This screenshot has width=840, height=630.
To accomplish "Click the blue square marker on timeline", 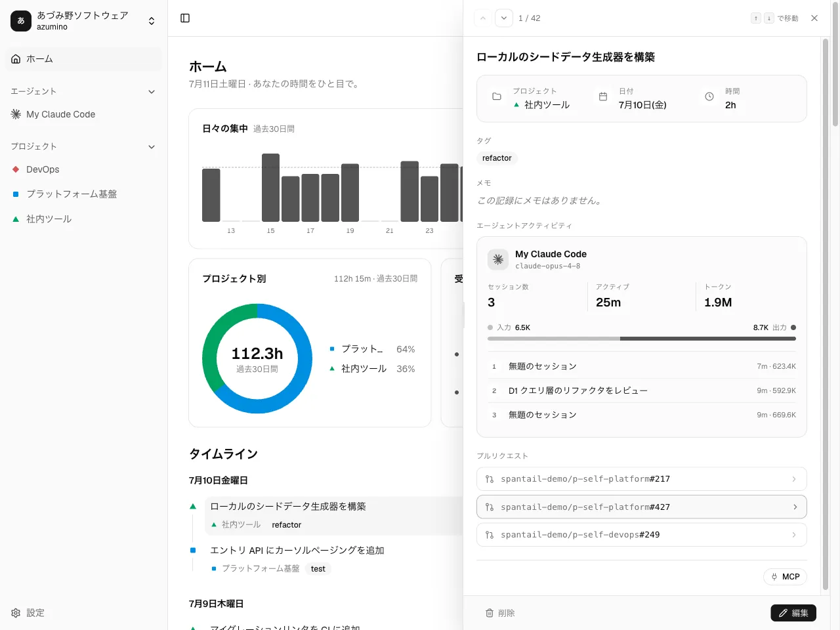I will [x=193, y=551].
